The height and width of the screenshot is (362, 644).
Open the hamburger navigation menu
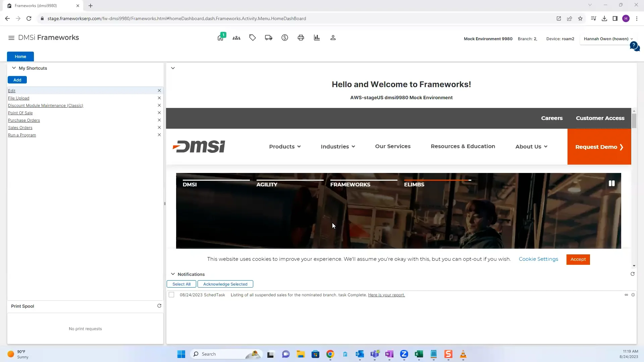(11, 38)
